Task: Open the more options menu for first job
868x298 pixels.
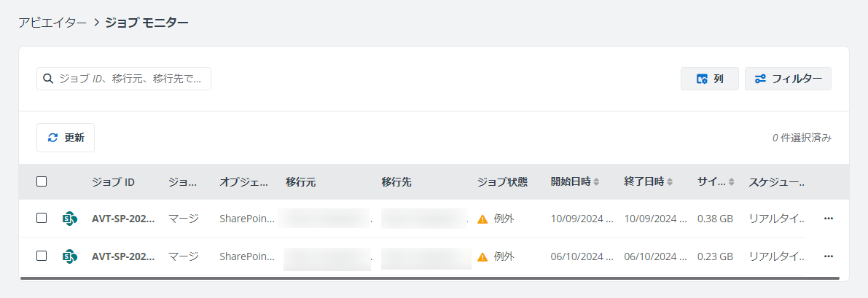Action: (x=828, y=219)
